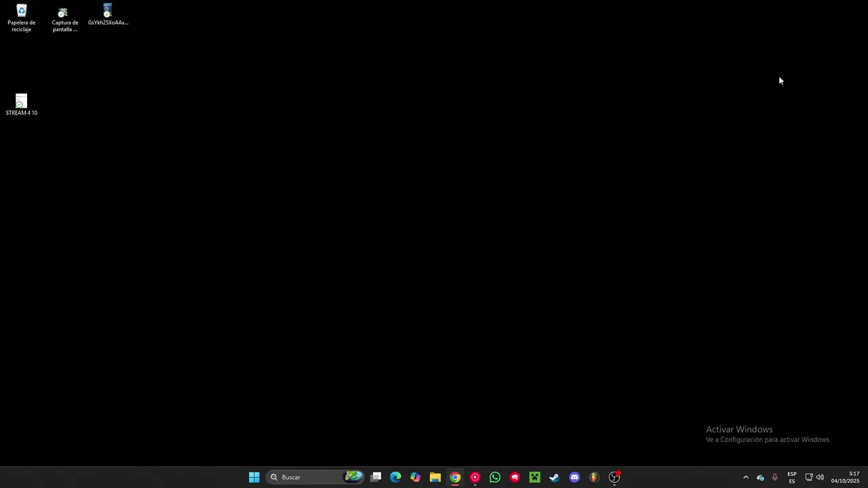Click the microphone icon in system tray

click(774, 477)
